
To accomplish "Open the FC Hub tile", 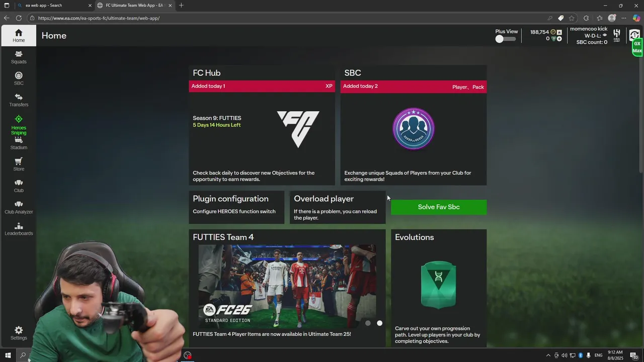I will click(262, 125).
